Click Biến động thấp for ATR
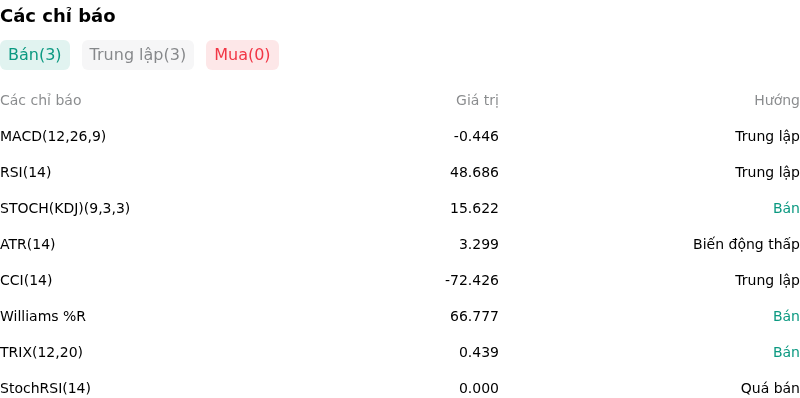 pyautogui.click(x=746, y=244)
